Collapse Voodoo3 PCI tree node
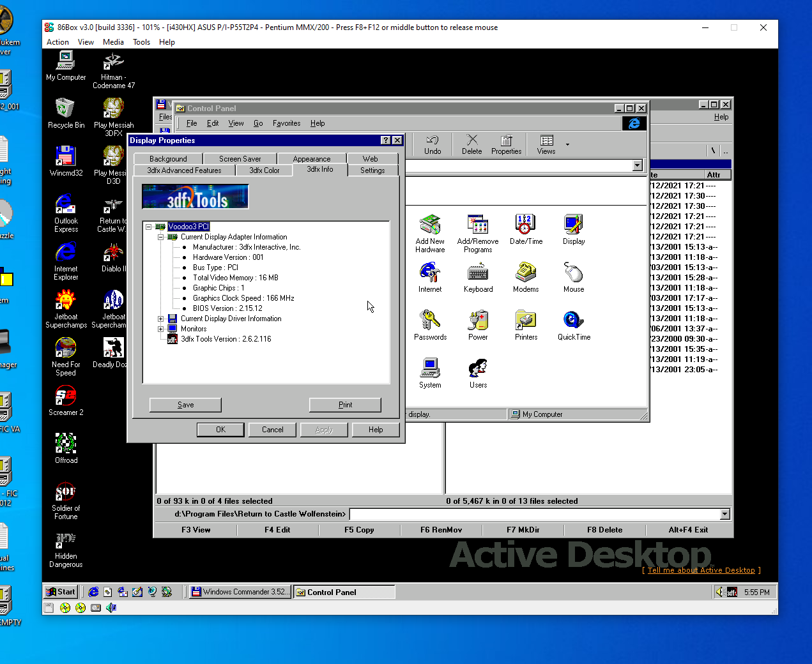Image resolution: width=812 pixels, height=664 pixels. point(148,227)
